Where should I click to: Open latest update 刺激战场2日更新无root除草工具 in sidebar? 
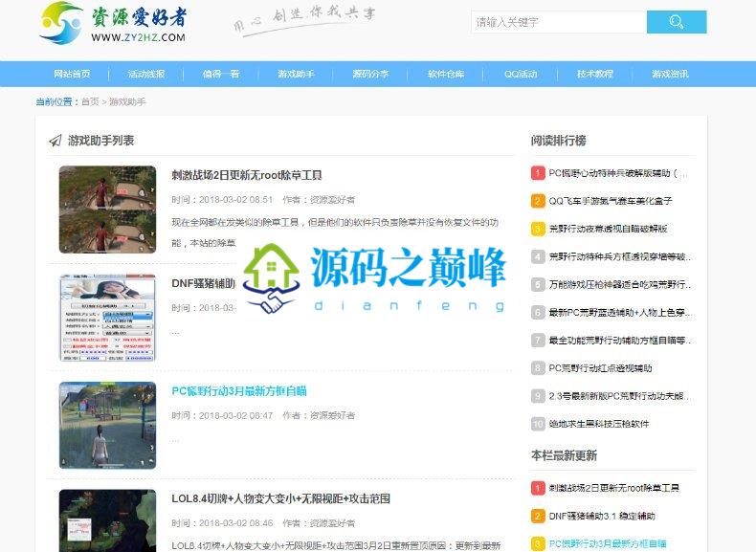tap(614, 488)
